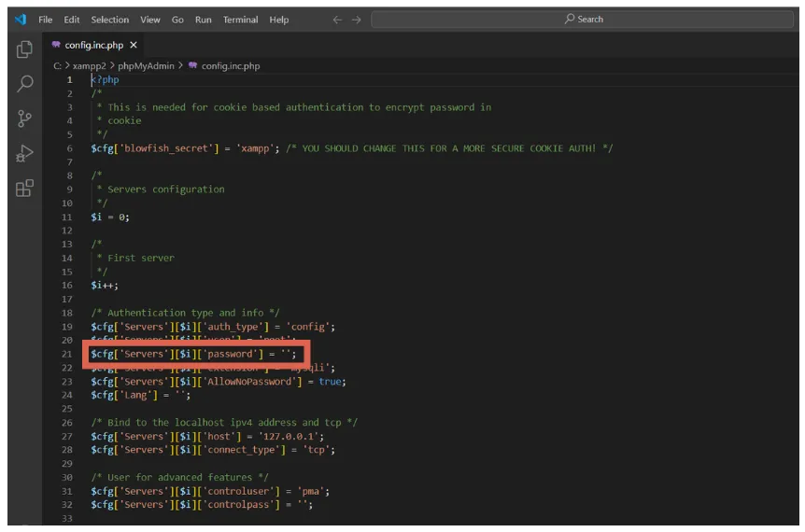Click the '$i = 0;' line

point(110,217)
